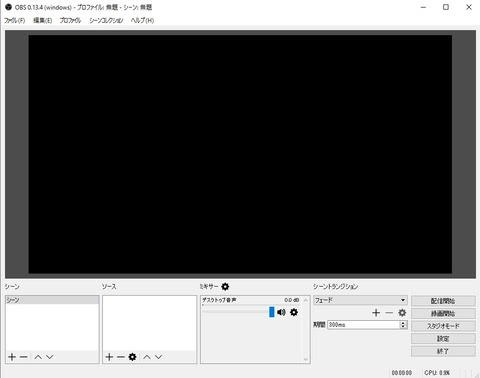This screenshot has height=378, width=480.
Task: Add a new source with the plus icon
Action: tap(109, 357)
